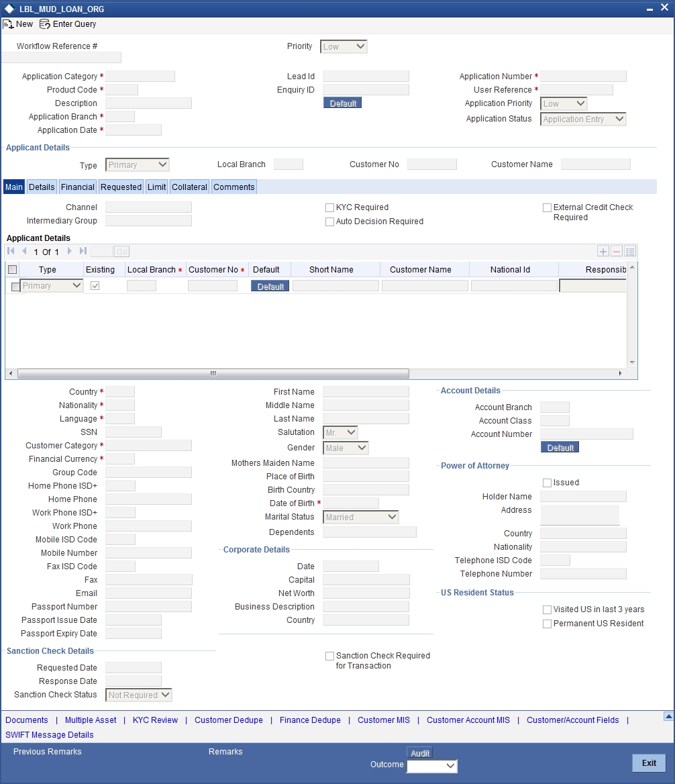
Task: Toggle select-all checkbox in grid header
Action: (x=13, y=270)
